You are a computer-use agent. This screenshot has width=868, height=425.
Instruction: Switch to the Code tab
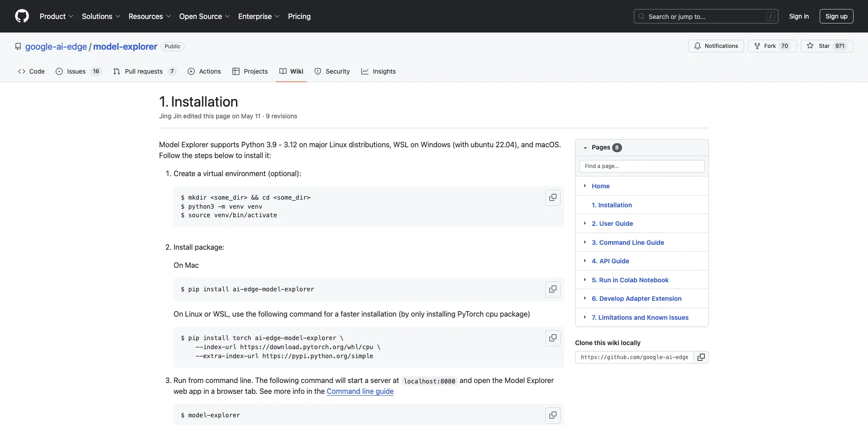click(31, 71)
